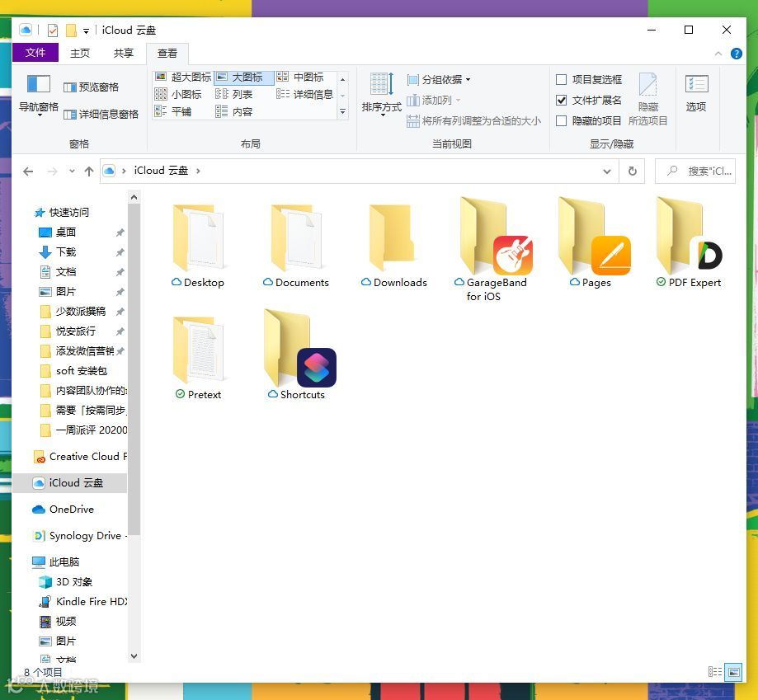Click the new folder quick-access icon
Screen dimensions: 758x700
71,31
